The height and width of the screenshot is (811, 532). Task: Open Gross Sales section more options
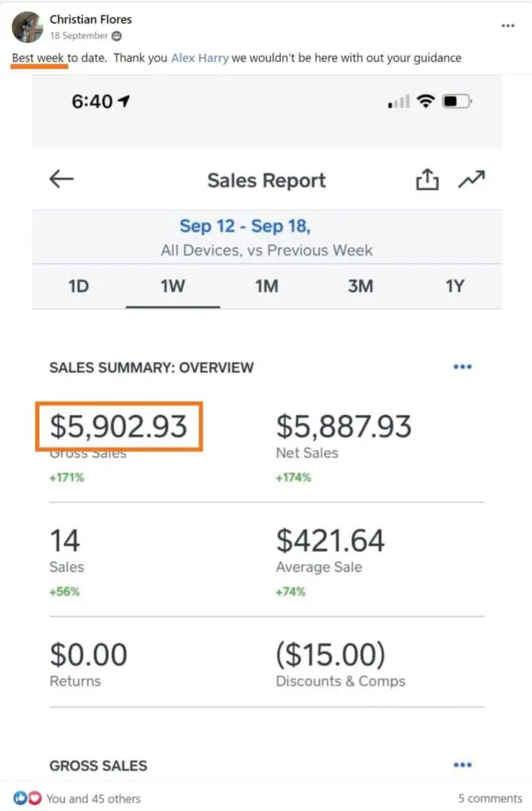pyautogui.click(x=462, y=765)
